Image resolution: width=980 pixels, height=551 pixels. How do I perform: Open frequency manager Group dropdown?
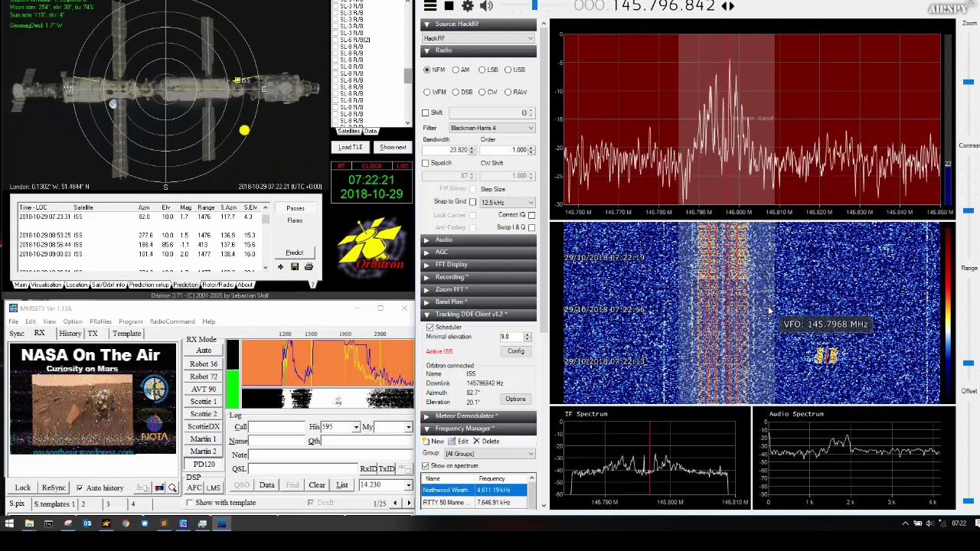click(488, 454)
